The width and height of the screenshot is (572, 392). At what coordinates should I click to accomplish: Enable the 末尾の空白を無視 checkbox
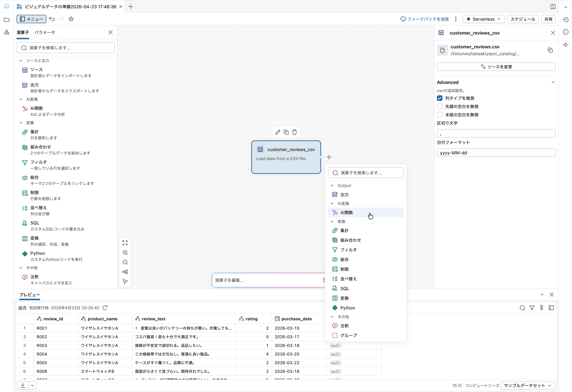pyautogui.click(x=440, y=115)
